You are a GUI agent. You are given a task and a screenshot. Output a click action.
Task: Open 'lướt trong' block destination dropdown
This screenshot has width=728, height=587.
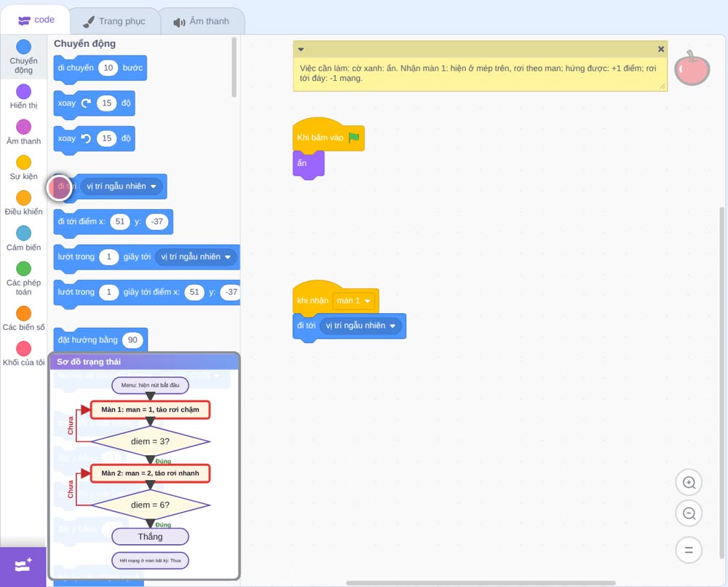click(x=196, y=257)
